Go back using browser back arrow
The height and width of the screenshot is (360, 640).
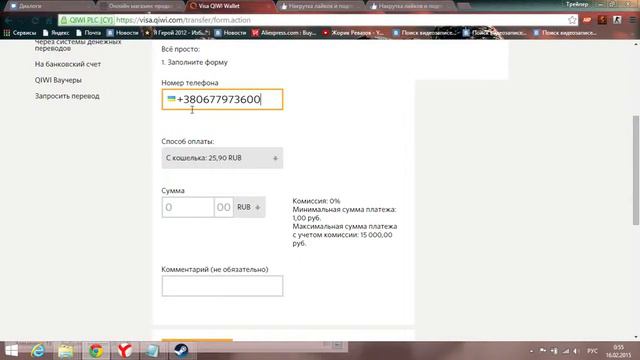[x=9, y=20]
